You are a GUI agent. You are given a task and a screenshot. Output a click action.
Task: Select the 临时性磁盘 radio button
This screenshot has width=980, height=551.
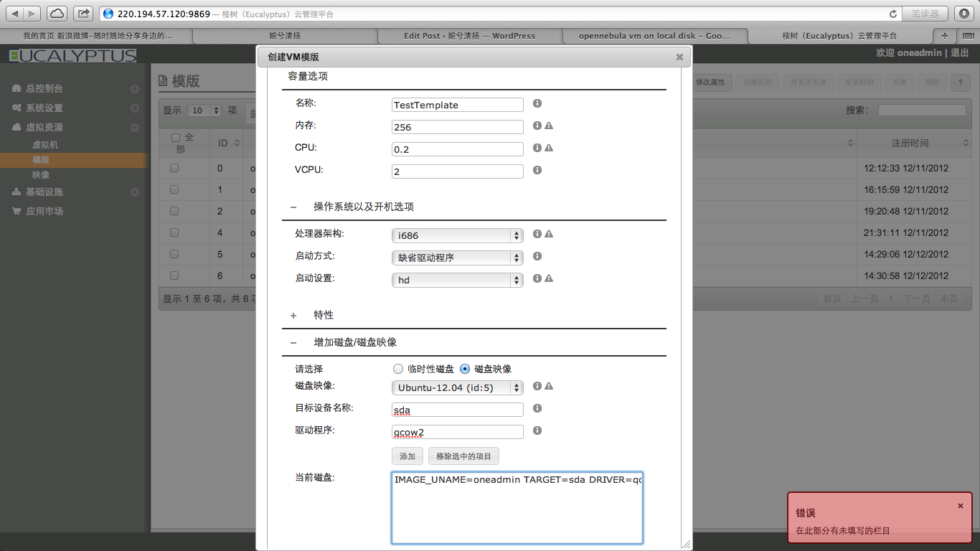tap(398, 369)
